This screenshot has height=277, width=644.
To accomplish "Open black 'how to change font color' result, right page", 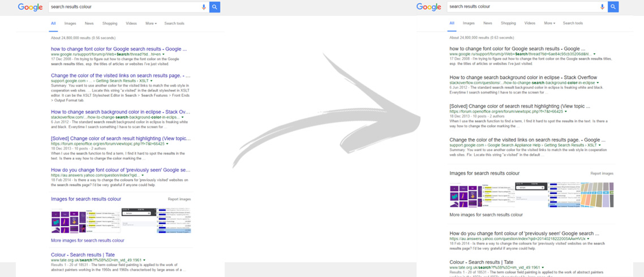I will (x=517, y=49).
